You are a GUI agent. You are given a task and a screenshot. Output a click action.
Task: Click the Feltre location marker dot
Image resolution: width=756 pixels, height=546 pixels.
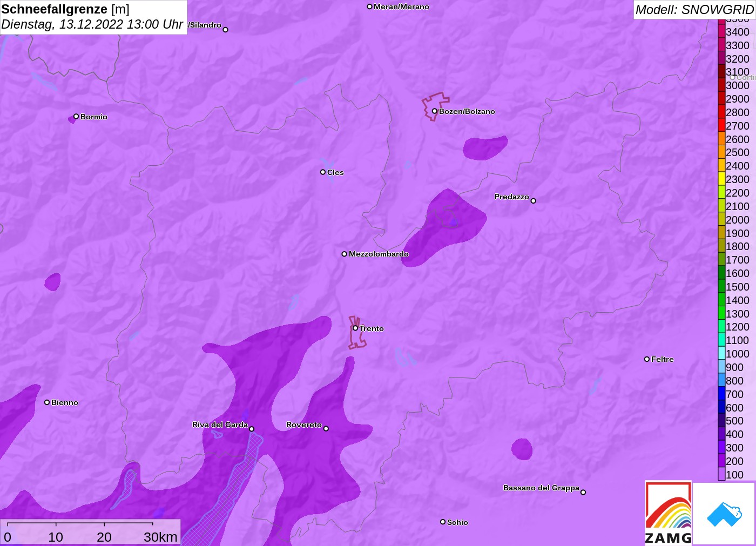click(647, 359)
